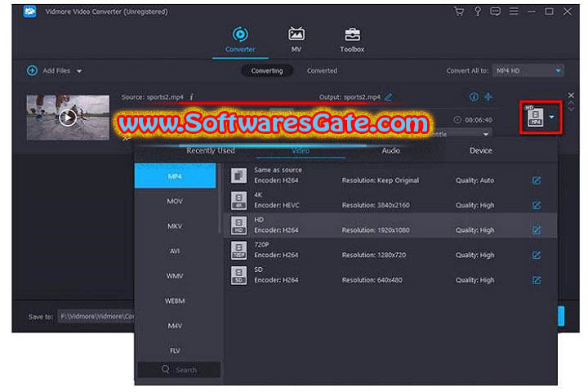
Task: Edit Same as source profile settings
Action: pos(537,180)
